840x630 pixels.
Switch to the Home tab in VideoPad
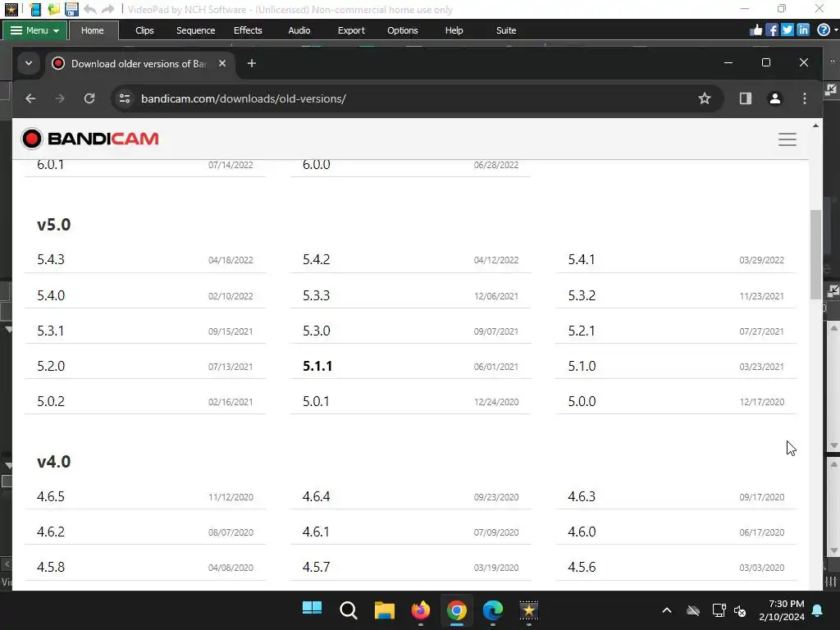(x=92, y=30)
